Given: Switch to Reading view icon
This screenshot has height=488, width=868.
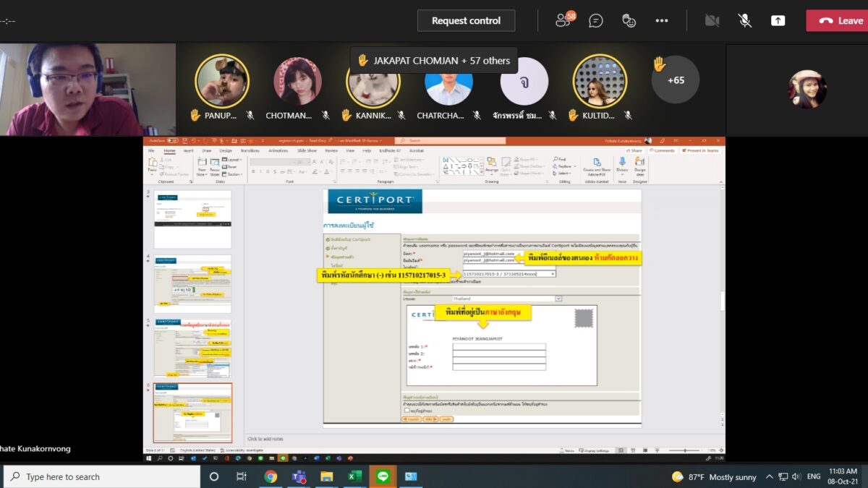Looking at the screenshot, I should pos(644,450).
